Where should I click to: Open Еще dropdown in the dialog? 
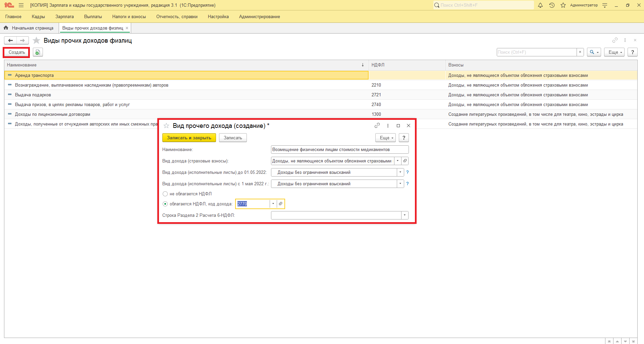[385, 138]
